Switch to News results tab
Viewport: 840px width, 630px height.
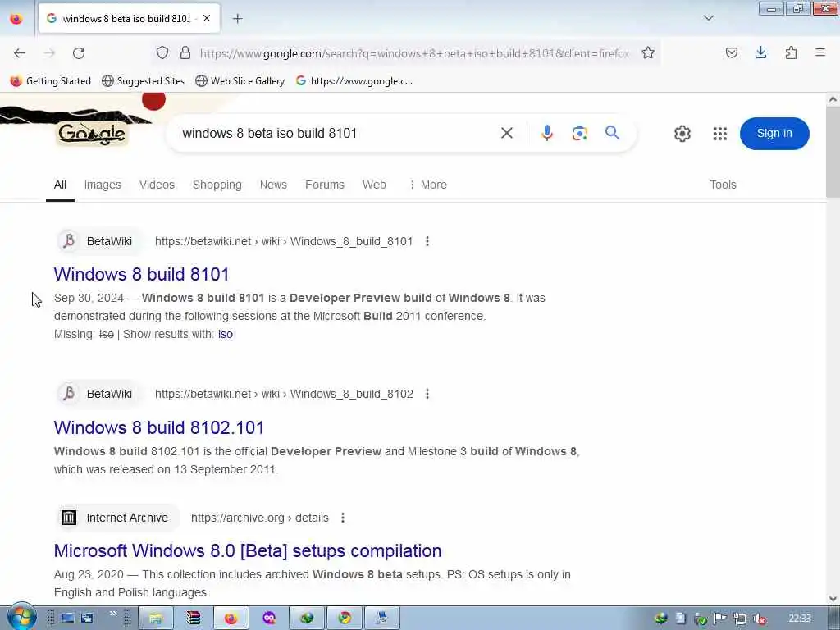[273, 185]
